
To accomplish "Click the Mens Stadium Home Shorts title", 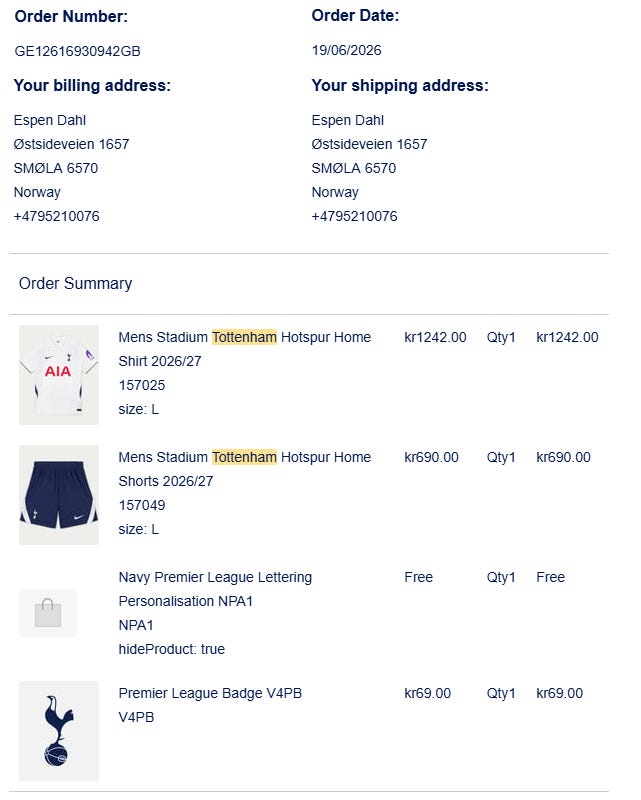I will click(244, 469).
